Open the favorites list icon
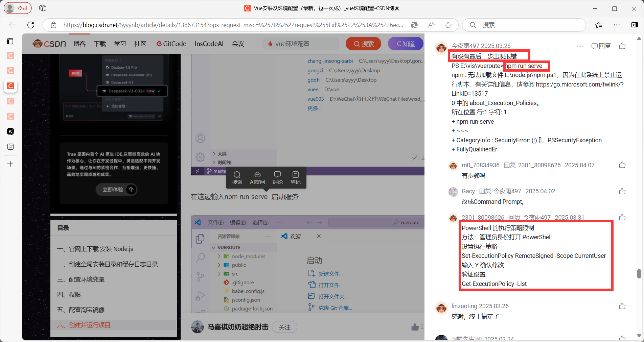Screen dimensions: 644x342 click(598, 25)
